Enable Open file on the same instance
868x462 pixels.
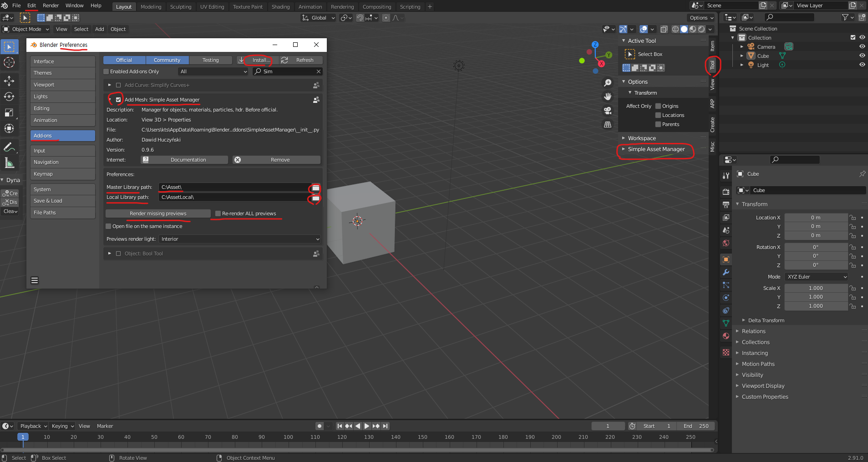[x=108, y=226]
